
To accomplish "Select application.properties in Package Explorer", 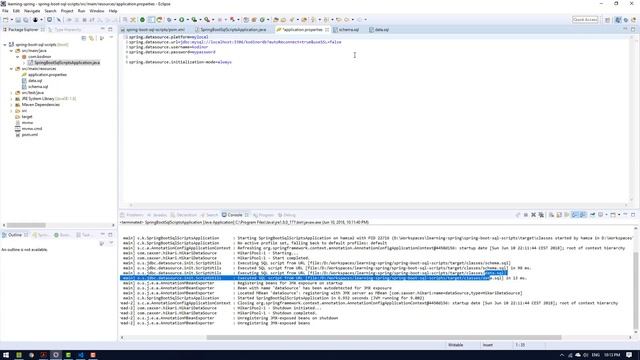I will (44, 75).
